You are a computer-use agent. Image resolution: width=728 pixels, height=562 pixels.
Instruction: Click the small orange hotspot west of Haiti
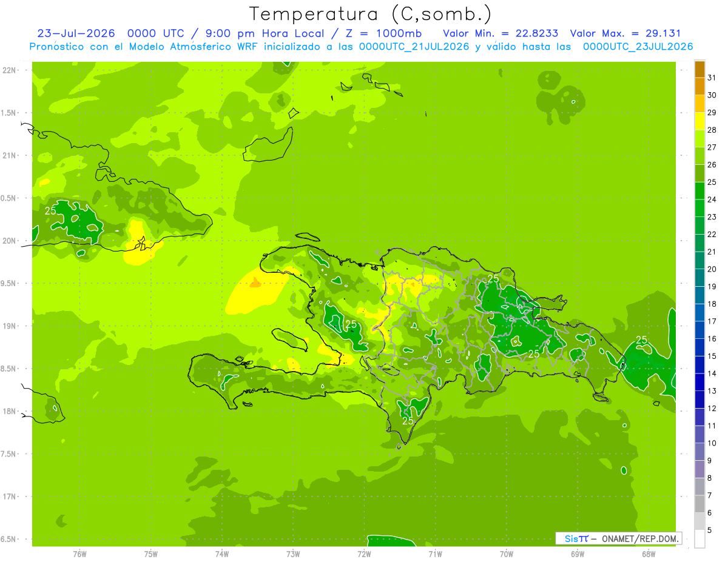click(x=256, y=283)
